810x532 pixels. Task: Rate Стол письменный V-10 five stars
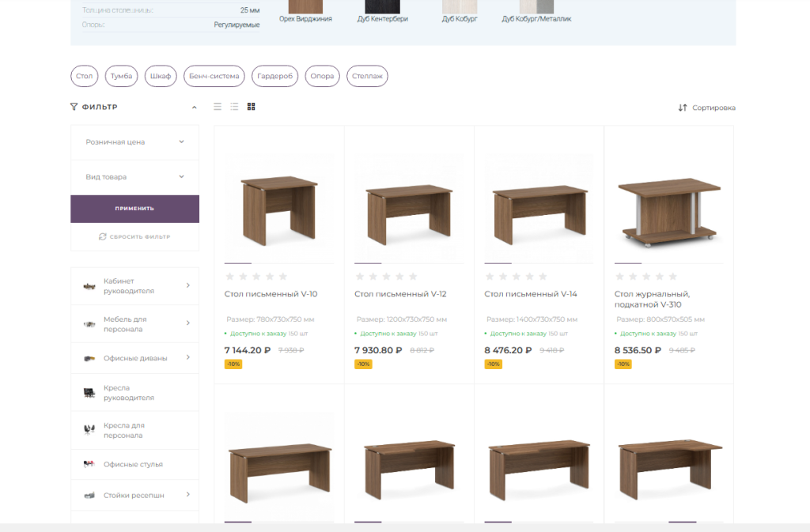point(283,277)
